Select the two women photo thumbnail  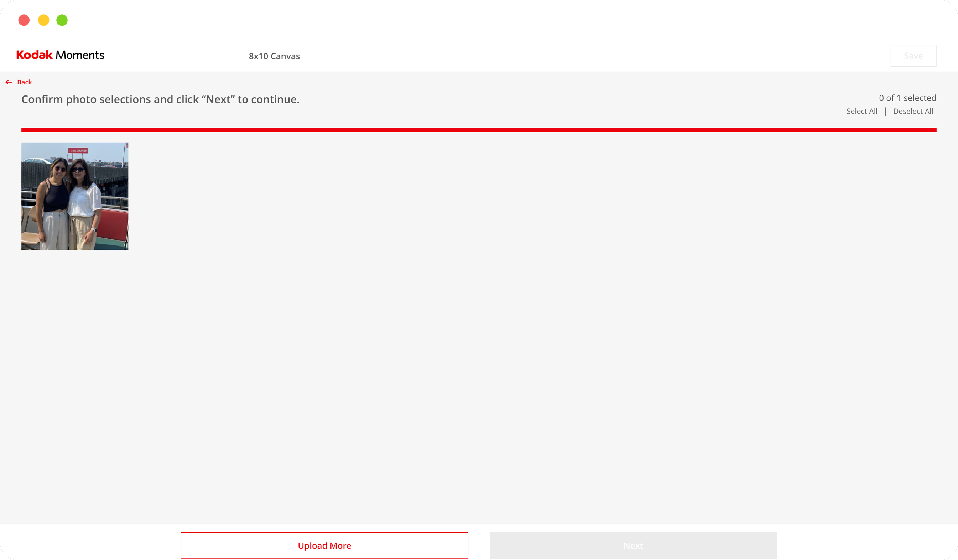click(74, 196)
